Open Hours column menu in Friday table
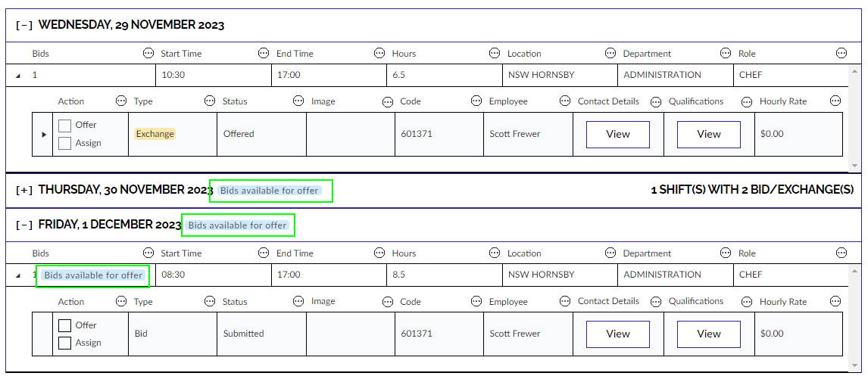Screen dimensions: 868x376 (x=495, y=253)
